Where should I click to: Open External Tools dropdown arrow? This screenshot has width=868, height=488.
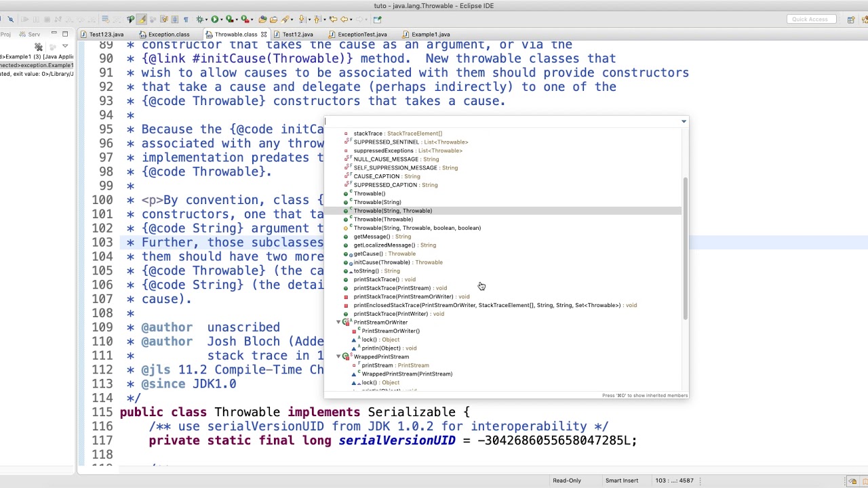tap(253, 20)
